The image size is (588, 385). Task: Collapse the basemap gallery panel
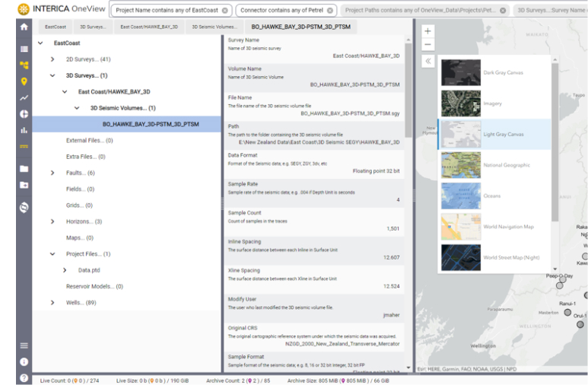pyautogui.click(x=427, y=61)
